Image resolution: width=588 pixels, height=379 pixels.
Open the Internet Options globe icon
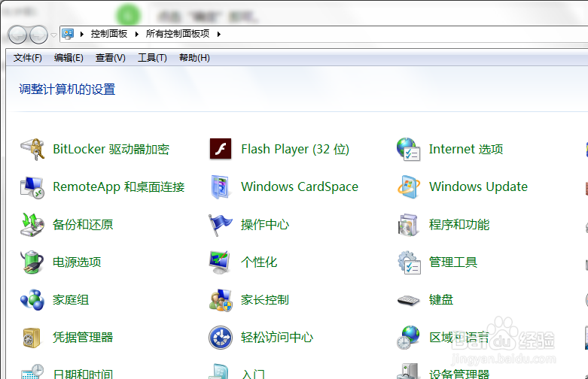point(408,149)
